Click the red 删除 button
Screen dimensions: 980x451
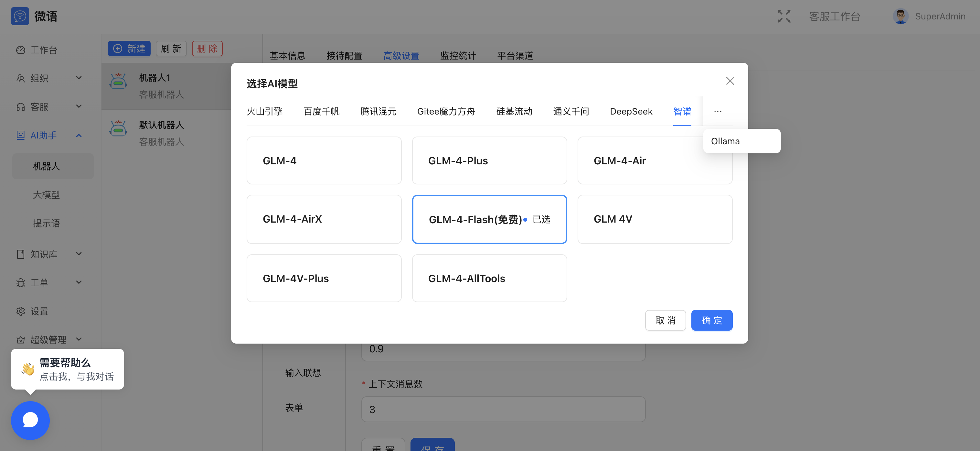[207, 49]
